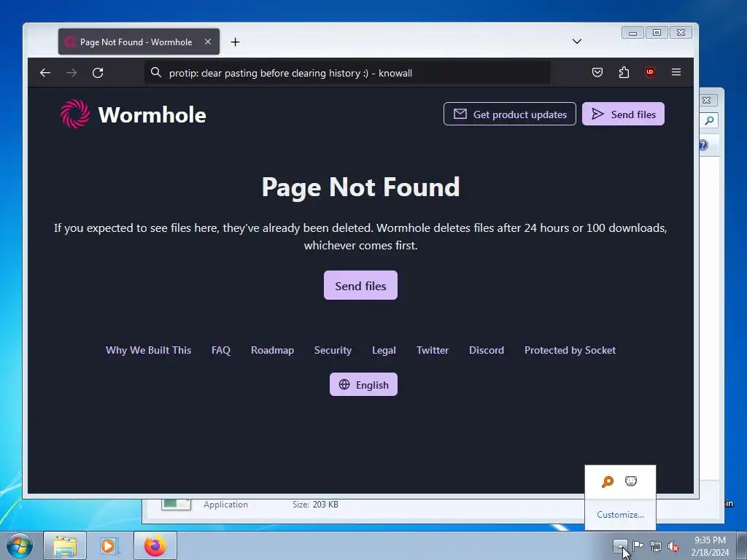Expand the list all tabs chevron
The height and width of the screenshot is (560, 747).
pos(577,42)
